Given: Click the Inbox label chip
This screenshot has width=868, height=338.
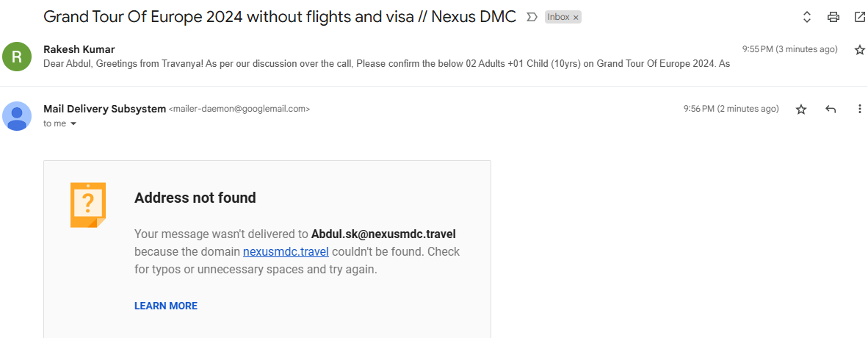Looking at the screenshot, I should click(x=559, y=17).
